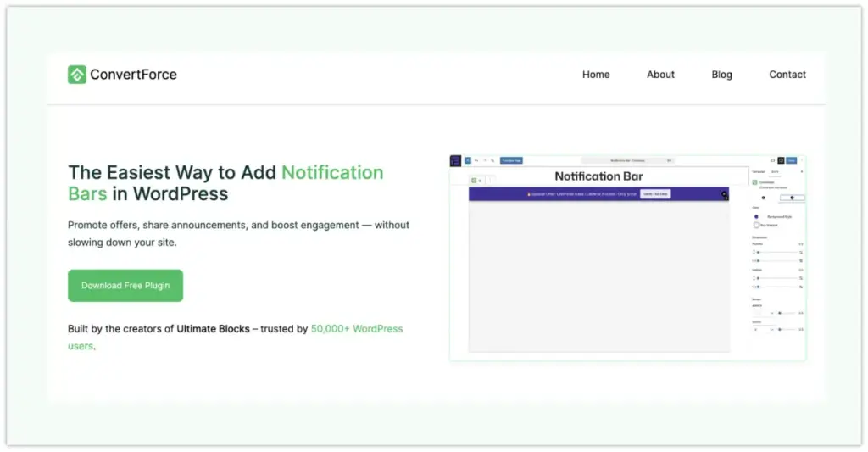This screenshot has height=452, width=868.
Task: Click the purple notification bar offer text
Action: point(581,194)
